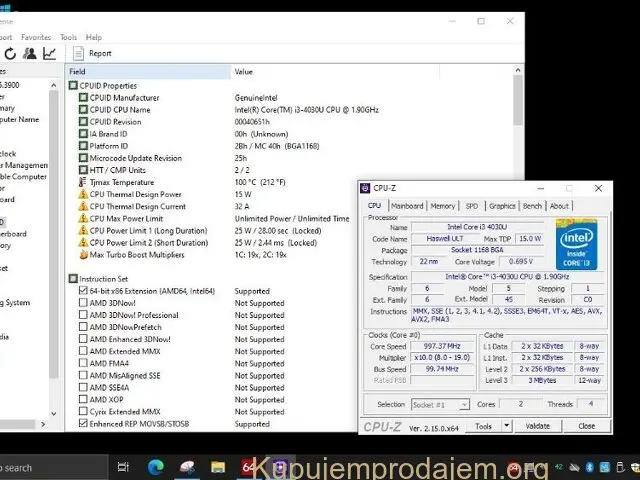Open the Socket #1 selection dropdown
640x480 pixels.
click(439, 405)
